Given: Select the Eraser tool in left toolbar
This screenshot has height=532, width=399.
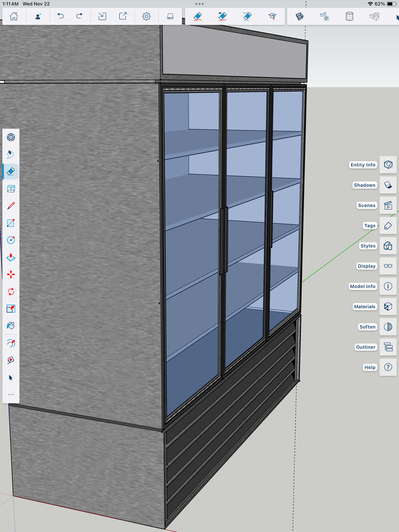Looking at the screenshot, I should 11,171.
